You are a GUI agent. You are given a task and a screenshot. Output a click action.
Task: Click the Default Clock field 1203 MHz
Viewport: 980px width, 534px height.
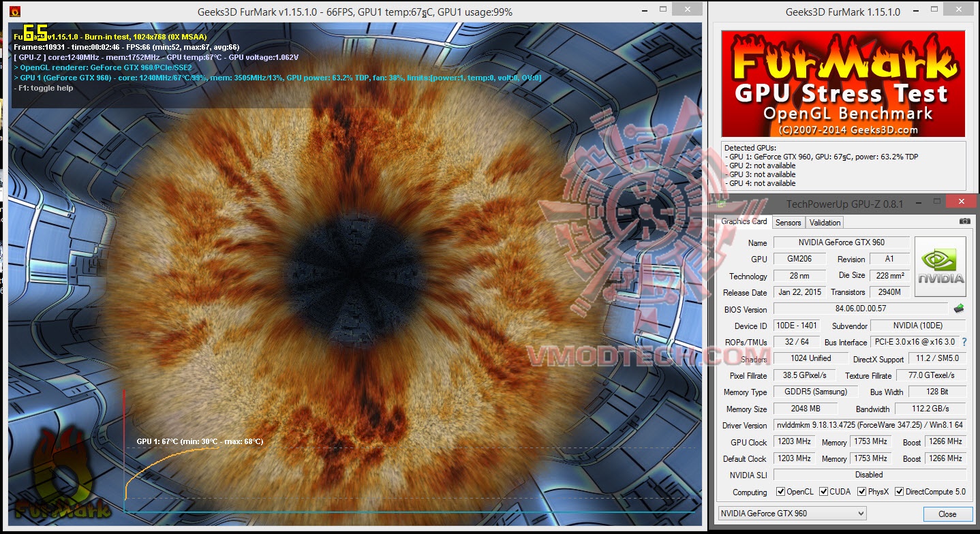point(794,458)
